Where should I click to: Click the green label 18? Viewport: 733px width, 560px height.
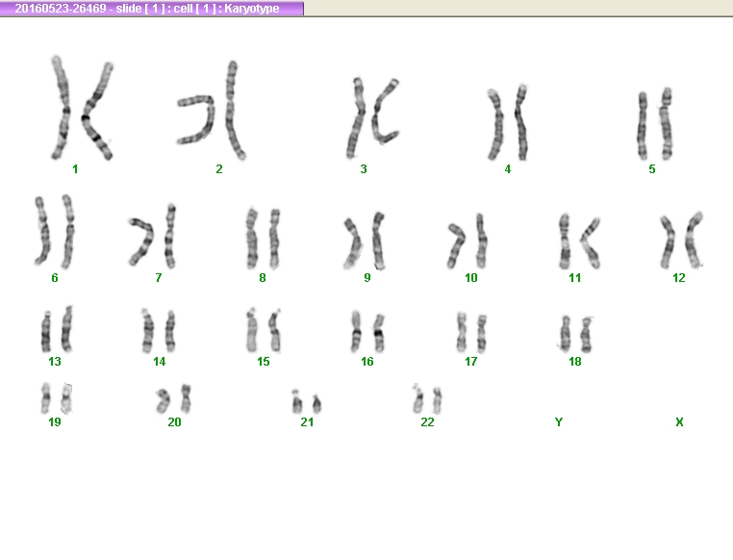coord(575,362)
